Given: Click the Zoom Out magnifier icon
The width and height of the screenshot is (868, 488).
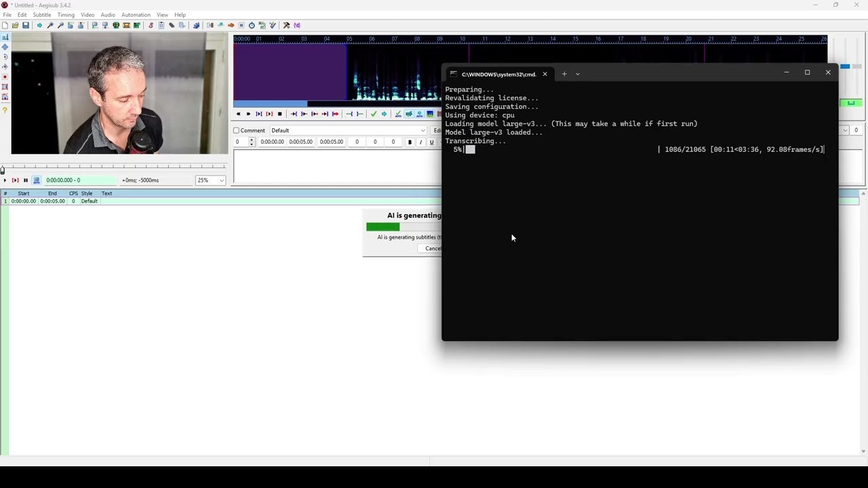Looking at the screenshot, I should (x=60, y=25).
